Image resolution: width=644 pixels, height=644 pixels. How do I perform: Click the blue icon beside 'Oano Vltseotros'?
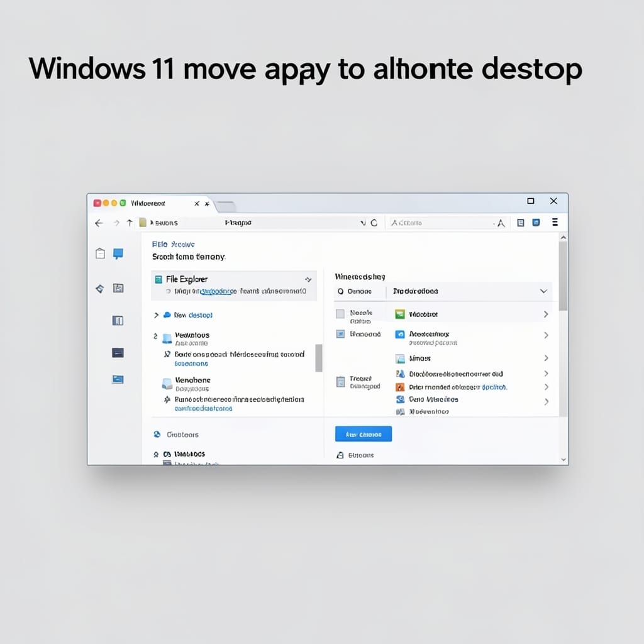400,399
